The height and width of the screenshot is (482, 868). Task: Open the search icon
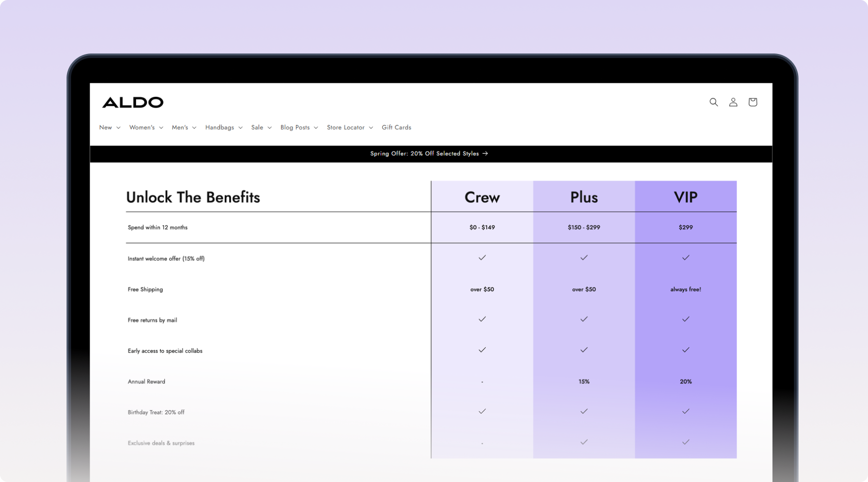click(714, 102)
